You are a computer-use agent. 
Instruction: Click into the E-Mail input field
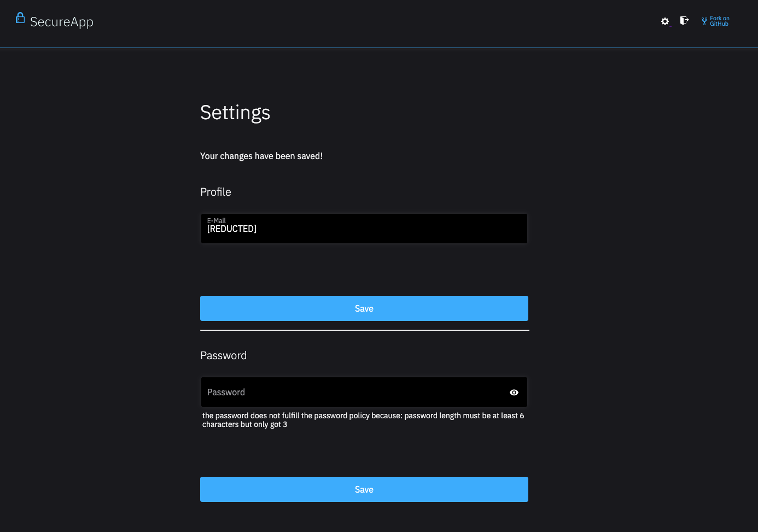(364, 229)
